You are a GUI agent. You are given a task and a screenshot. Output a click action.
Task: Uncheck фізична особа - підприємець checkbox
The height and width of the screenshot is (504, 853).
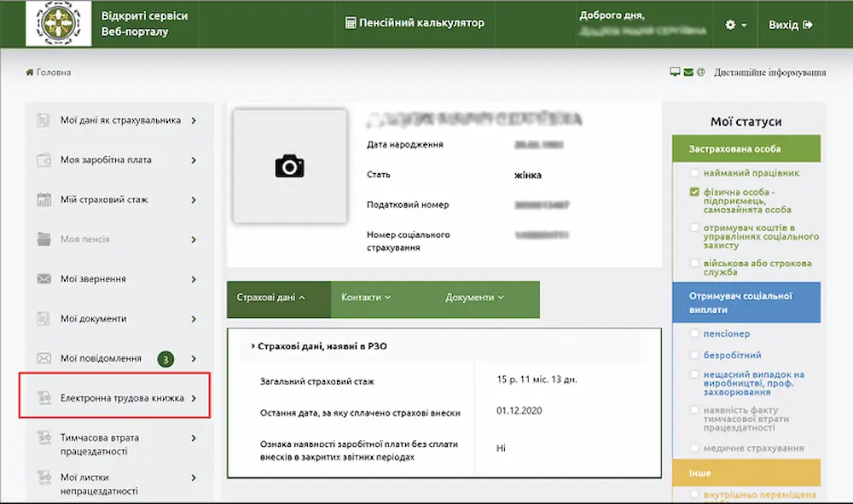coord(695,193)
